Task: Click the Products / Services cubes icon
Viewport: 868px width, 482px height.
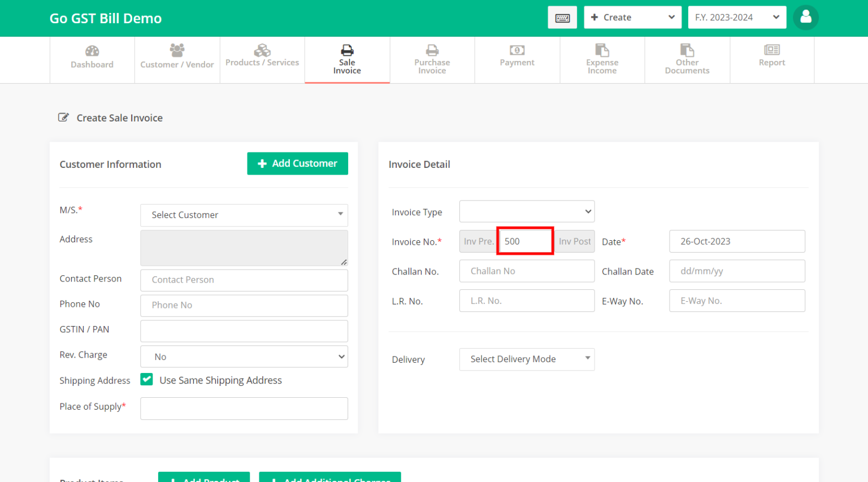Action: [x=262, y=49]
